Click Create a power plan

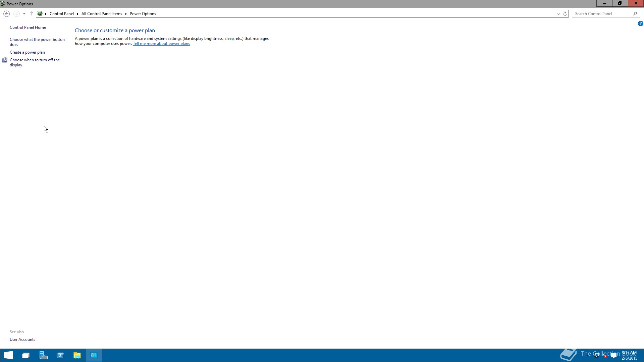coord(27,52)
